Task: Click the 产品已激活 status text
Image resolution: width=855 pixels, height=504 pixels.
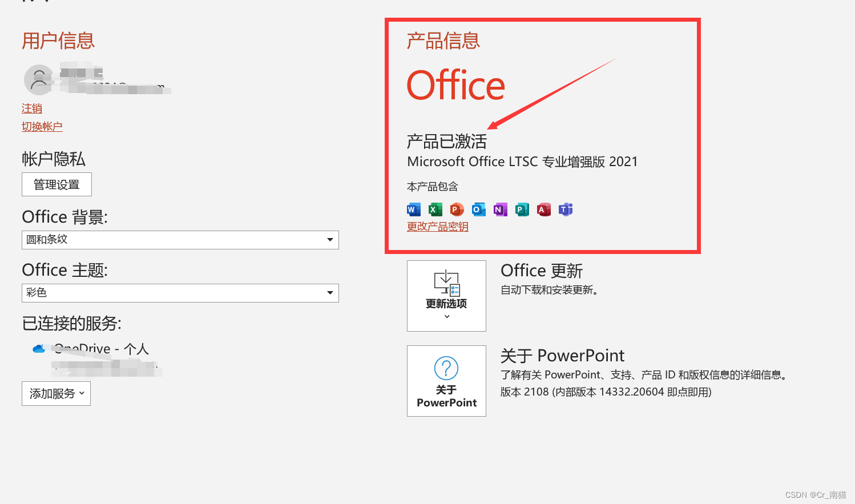Action: coord(447,141)
